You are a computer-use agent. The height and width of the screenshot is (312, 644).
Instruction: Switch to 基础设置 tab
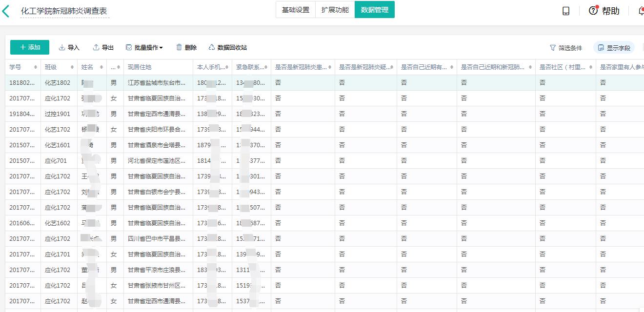click(295, 10)
